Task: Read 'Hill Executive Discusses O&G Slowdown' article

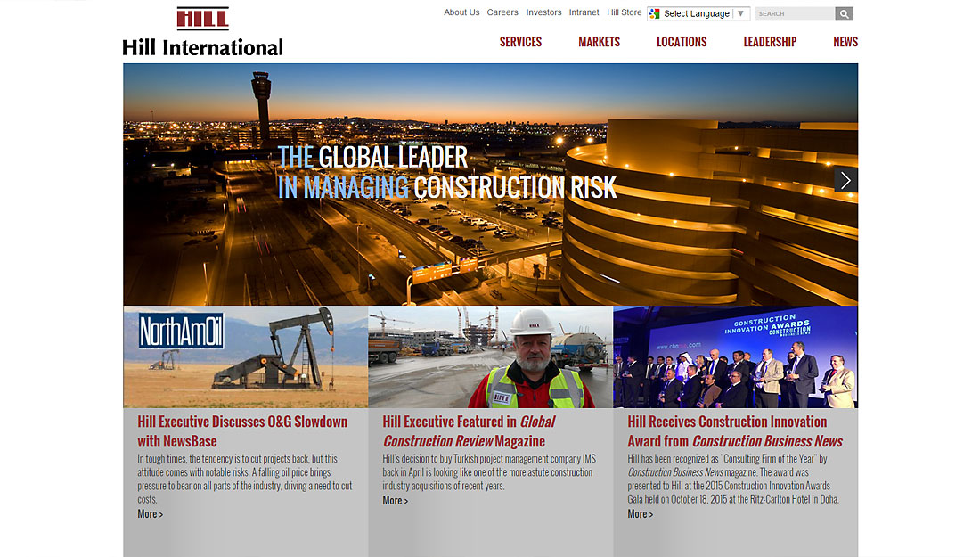Action: [242, 431]
